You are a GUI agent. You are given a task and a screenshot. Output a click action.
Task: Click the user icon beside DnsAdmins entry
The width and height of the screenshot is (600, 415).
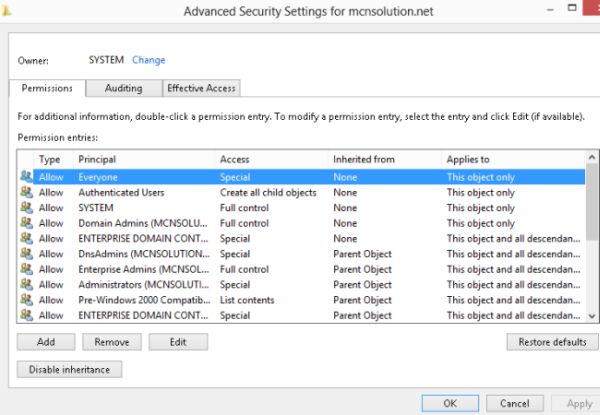pyautogui.click(x=26, y=253)
